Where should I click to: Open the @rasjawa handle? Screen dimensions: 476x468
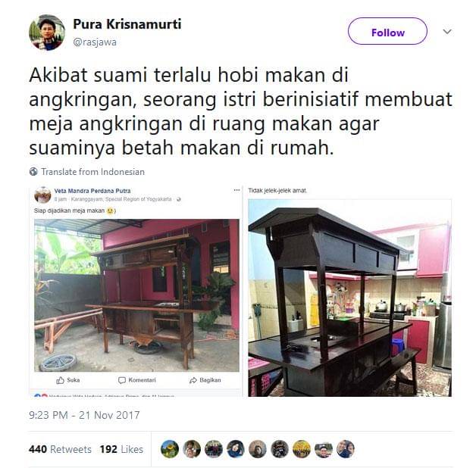point(95,42)
